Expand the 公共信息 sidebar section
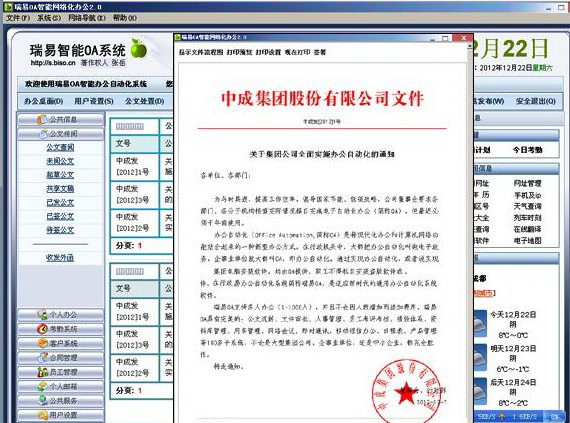Screen dimensions: 570x423 61,120
